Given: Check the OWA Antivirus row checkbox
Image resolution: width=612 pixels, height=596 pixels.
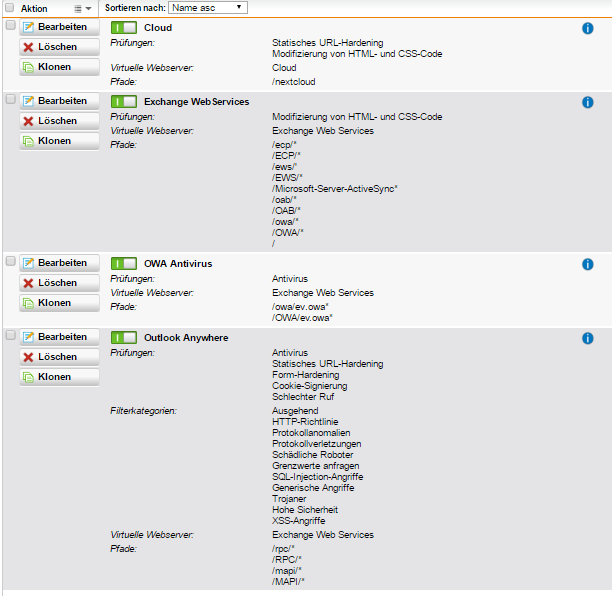Looking at the screenshot, I should coord(10,262).
